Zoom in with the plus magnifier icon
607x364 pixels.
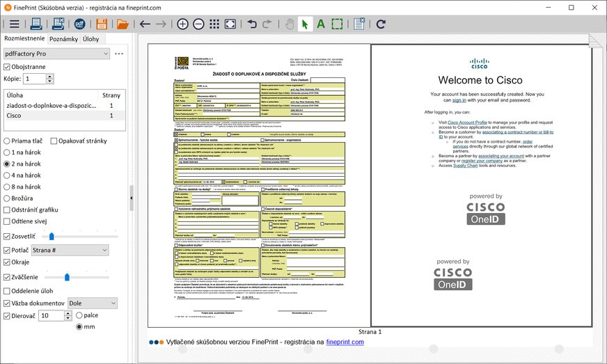182,24
